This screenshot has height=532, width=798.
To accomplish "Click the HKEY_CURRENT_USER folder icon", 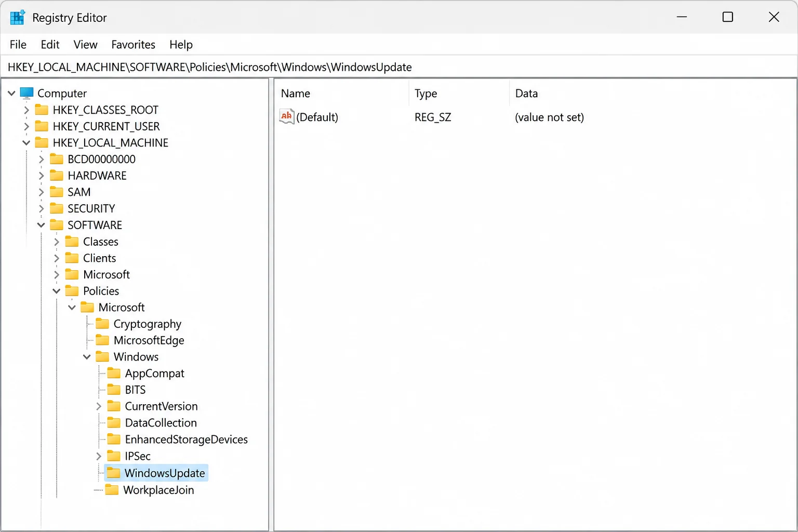I will [42, 126].
